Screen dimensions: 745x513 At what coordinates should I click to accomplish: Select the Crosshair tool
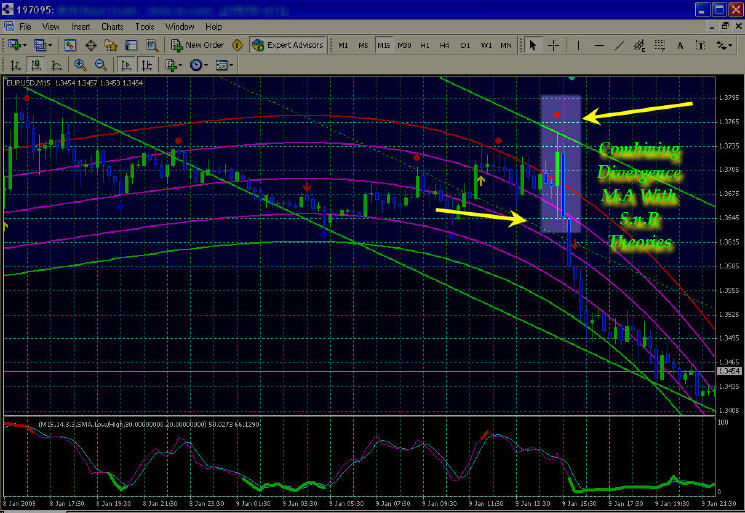[x=554, y=46]
